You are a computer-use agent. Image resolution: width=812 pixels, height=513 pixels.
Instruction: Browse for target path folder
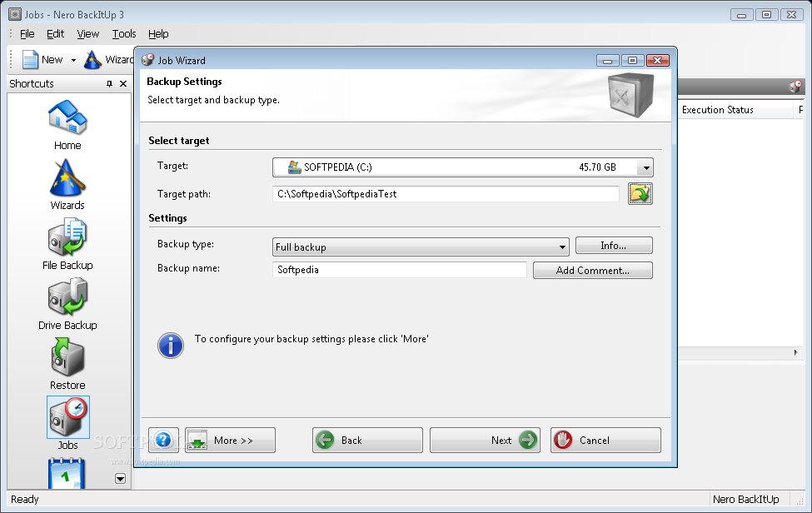[x=640, y=193]
